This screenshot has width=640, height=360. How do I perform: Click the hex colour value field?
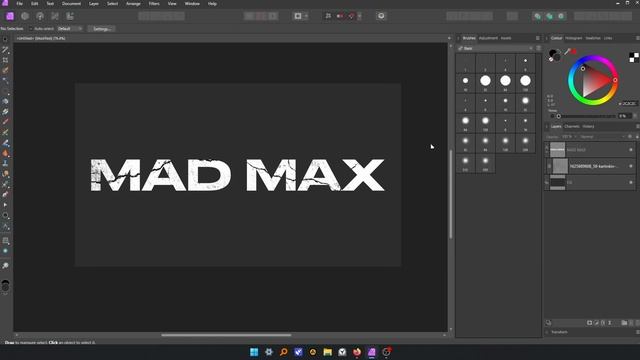coord(629,104)
